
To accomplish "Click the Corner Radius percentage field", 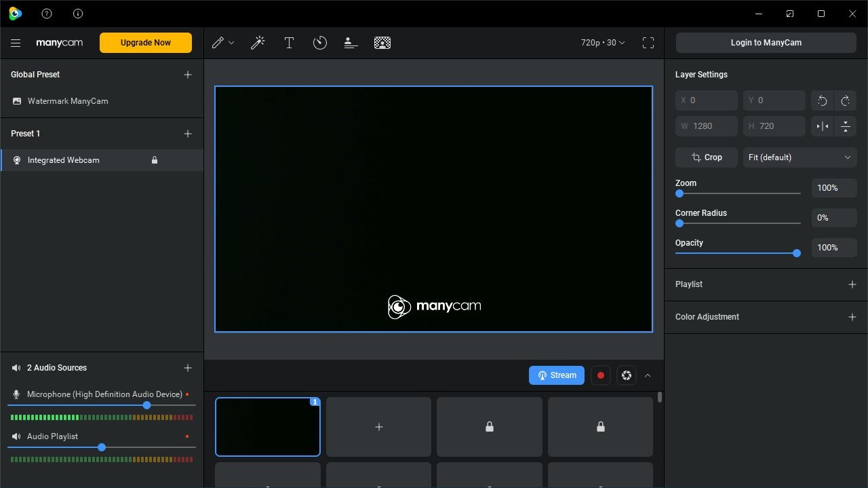I will click(x=834, y=218).
